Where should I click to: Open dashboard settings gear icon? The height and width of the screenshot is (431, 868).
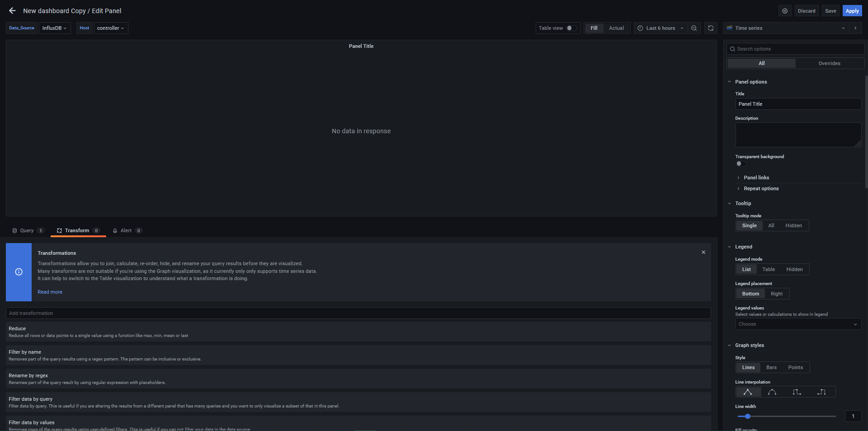(785, 11)
